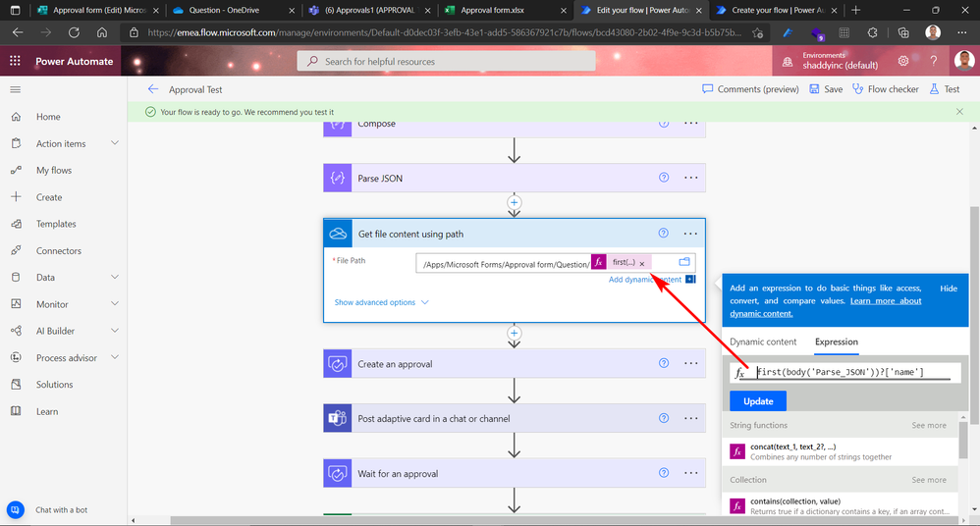Expand the Data navigation section
The image size is (980, 526).
(115, 277)
